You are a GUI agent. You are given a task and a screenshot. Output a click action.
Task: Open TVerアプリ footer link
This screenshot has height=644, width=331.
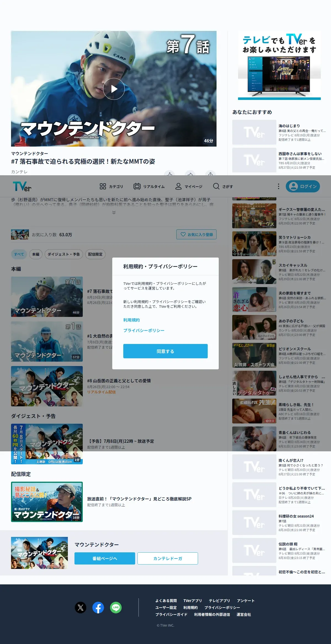point(193,601)
